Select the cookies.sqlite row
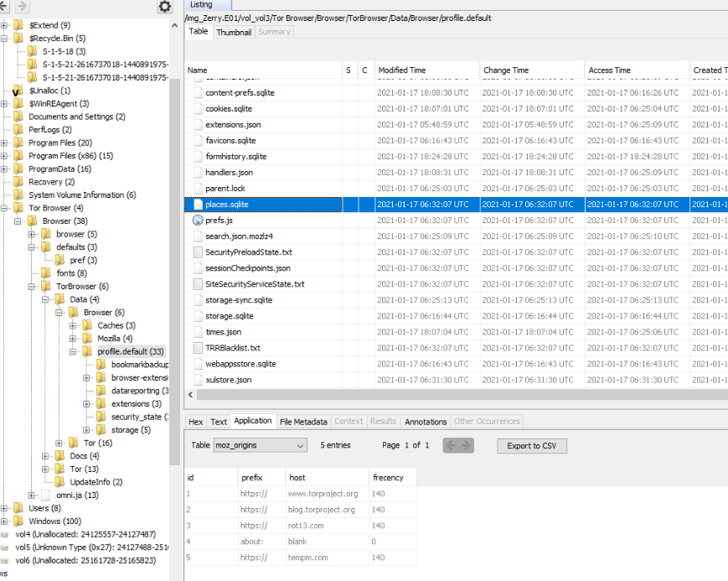 pos(229,109)
